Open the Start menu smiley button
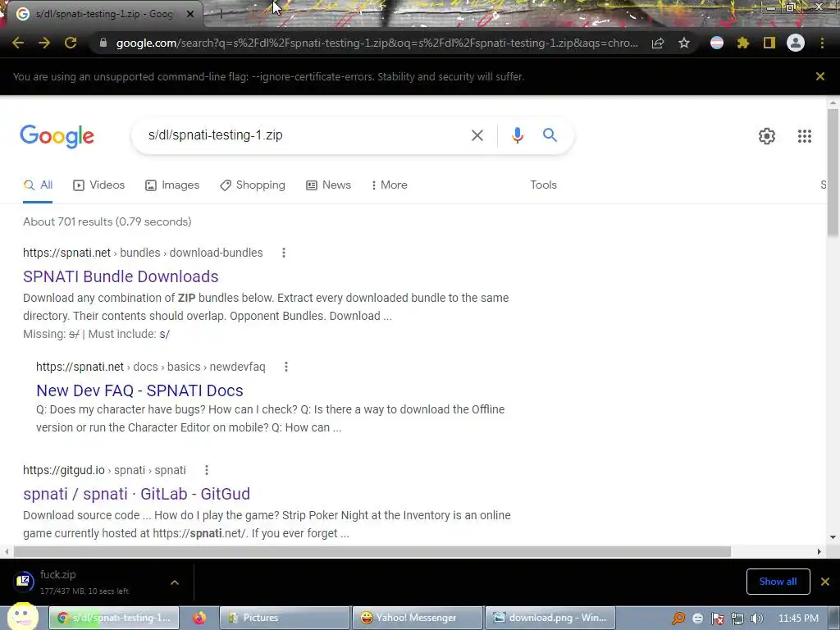 [22, 617]
